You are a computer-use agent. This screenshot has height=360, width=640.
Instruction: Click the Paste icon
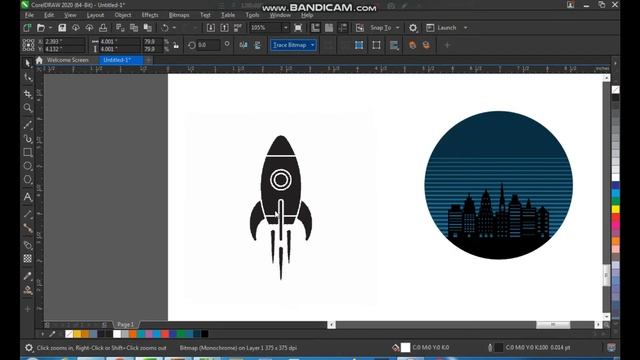(148, 28)
